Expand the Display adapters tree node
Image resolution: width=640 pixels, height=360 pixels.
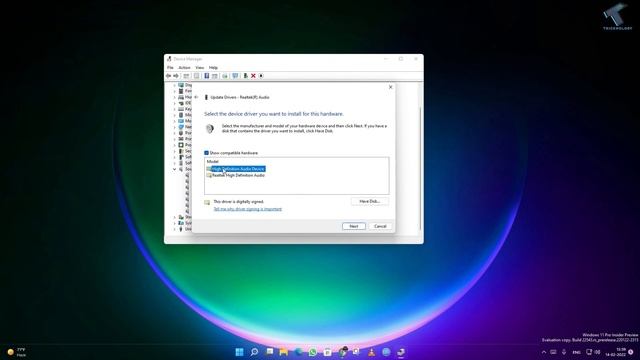(175, 85)
